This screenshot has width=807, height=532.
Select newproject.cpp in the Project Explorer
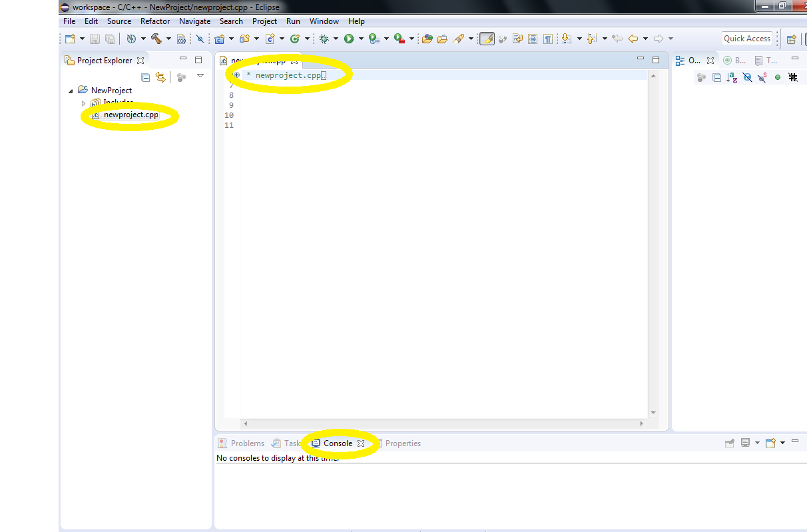pyautogui.click(x=131, y=115)
